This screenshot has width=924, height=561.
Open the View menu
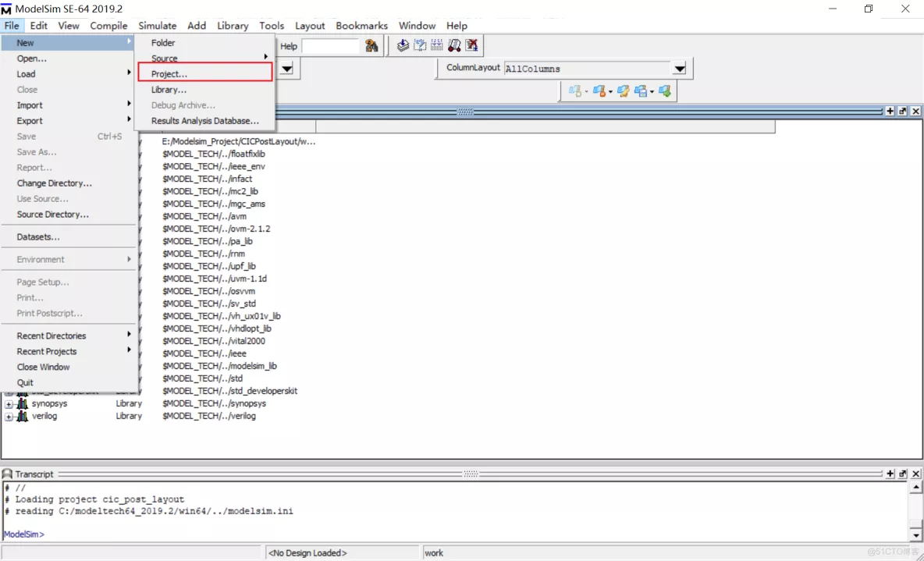click(x=69, y=25)
